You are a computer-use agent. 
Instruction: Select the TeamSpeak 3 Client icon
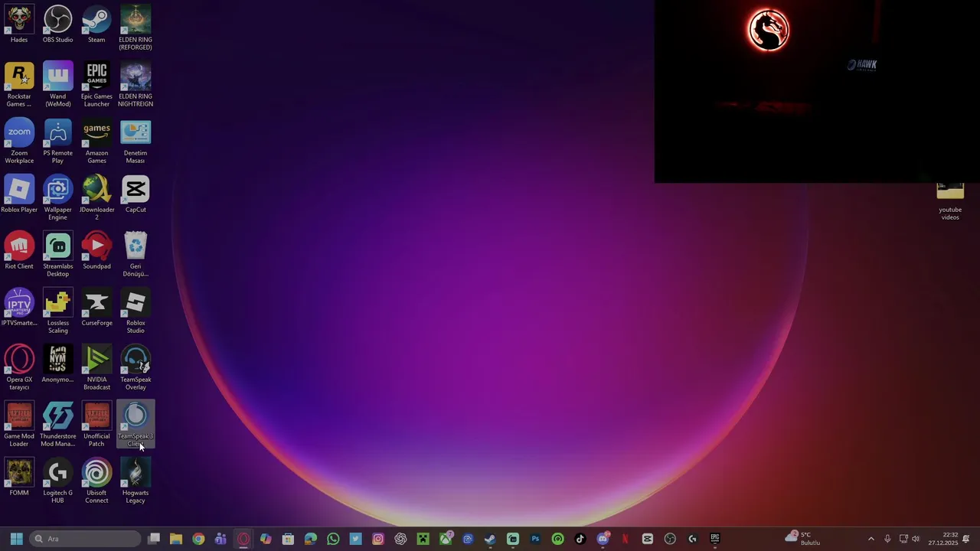[136, 424]
